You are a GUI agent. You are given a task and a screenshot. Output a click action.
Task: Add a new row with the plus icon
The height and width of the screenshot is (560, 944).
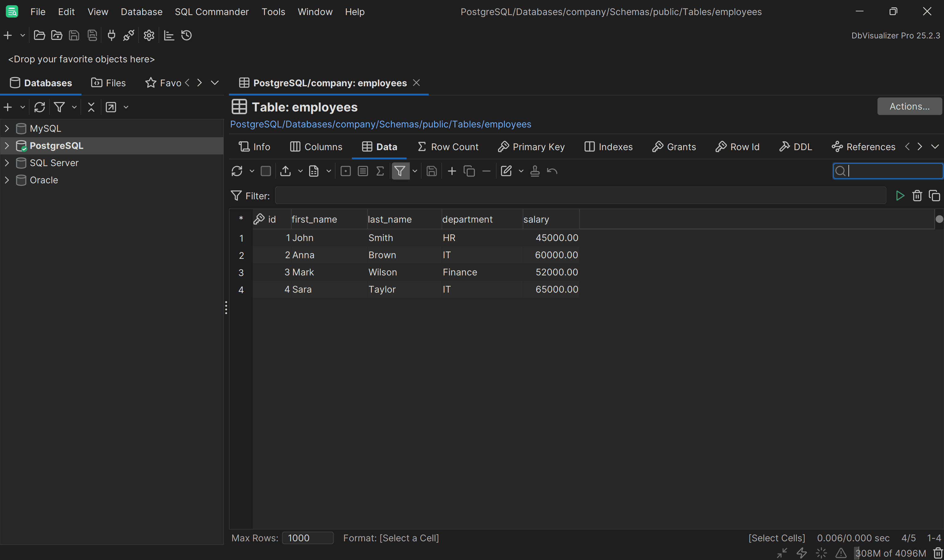[x=452, y=171]
